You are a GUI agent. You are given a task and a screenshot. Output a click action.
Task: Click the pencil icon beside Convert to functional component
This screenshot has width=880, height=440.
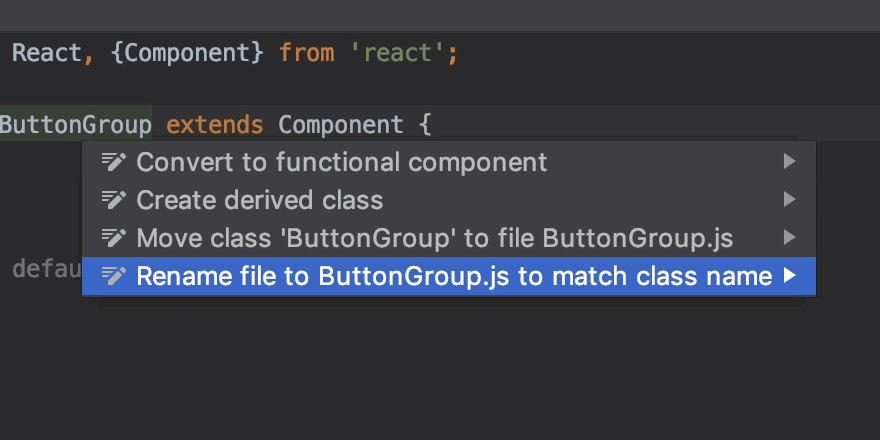[x=113, y=162]
